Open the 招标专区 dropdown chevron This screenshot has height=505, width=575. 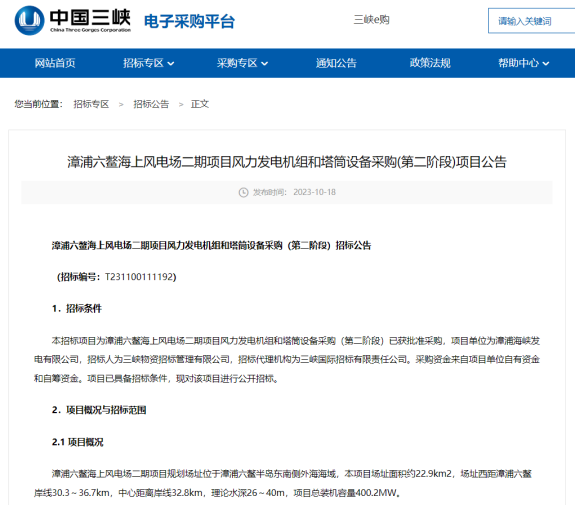pos(171,63)
